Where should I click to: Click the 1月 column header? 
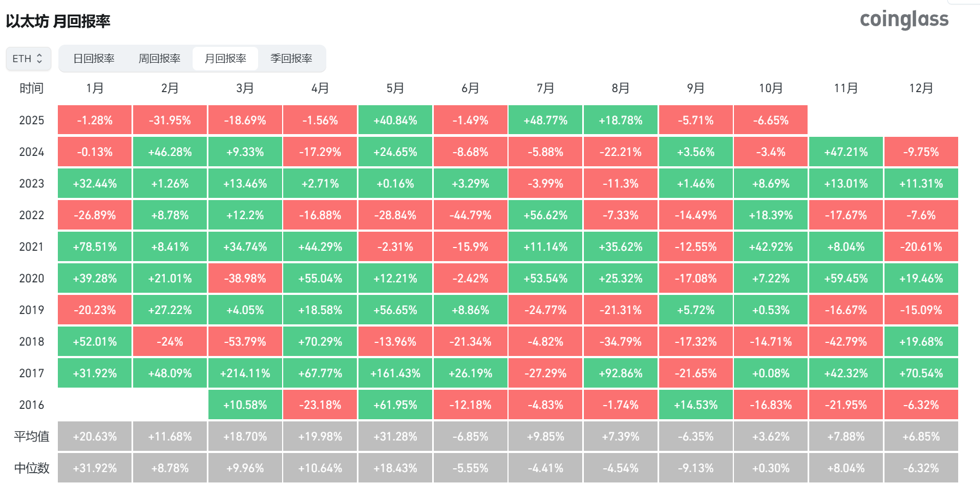click(x=95, y=88)
